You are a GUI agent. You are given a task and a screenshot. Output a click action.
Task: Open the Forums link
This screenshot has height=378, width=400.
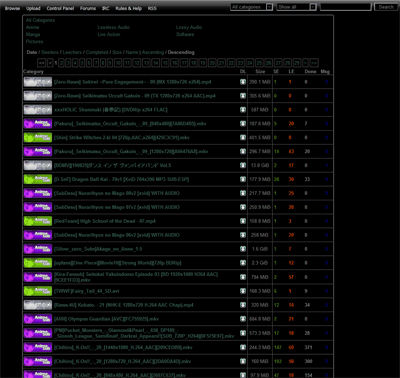coord(88,8)
